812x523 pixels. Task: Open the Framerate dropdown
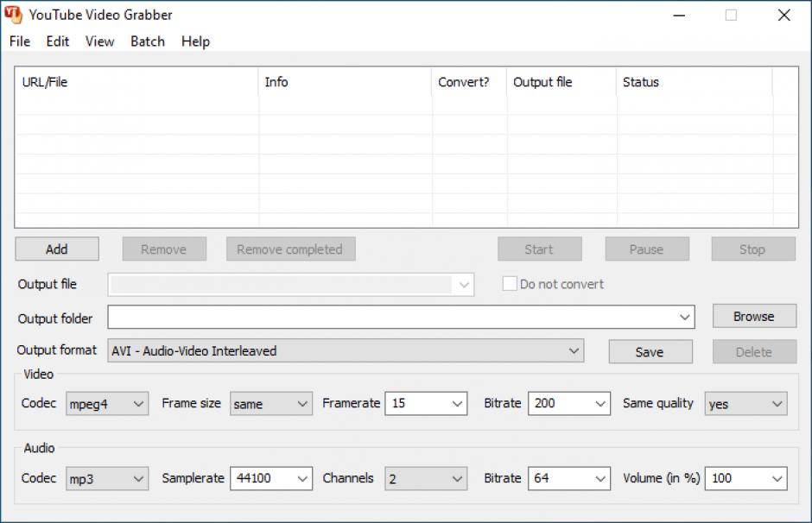click(x=426, y=404)
